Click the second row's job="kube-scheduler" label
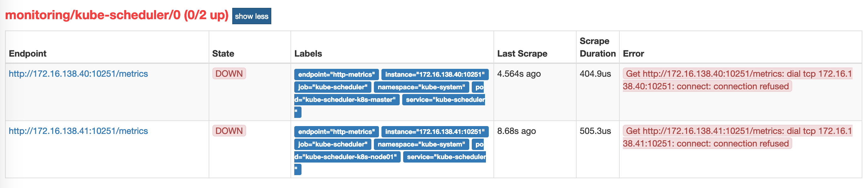 [333, 144]
